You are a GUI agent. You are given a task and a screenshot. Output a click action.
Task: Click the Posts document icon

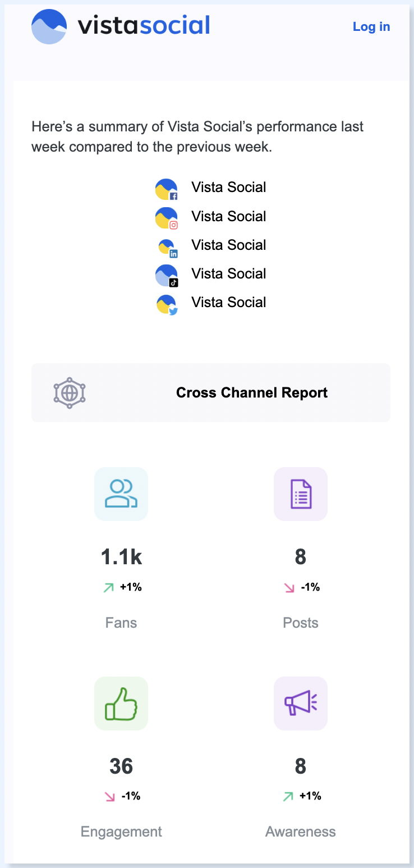[301, 494]
